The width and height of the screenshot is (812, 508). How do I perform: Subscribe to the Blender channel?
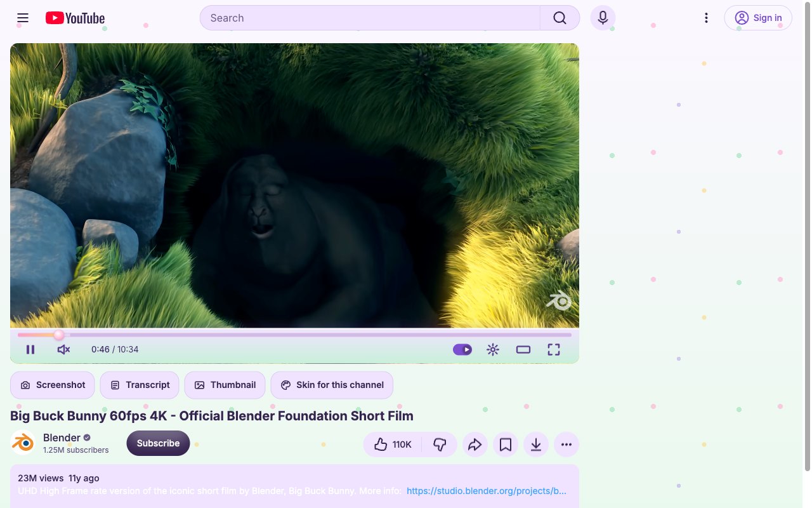point(158,443)
